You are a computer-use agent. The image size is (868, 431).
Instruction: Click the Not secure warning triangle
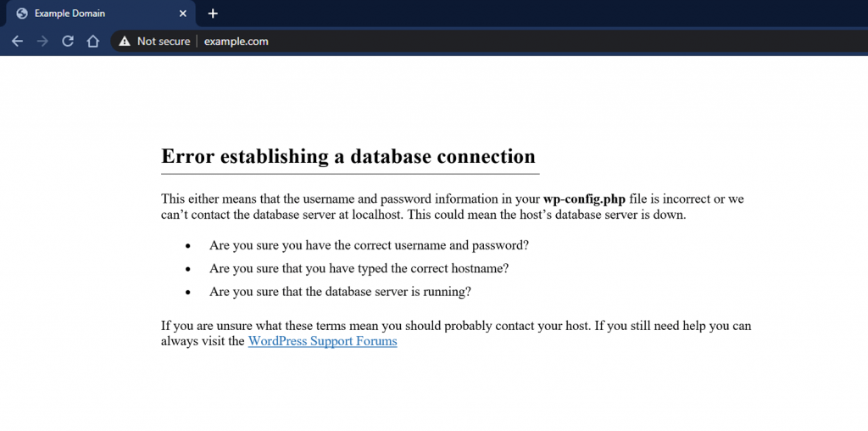pyautogui.click(x=125, y=41)
